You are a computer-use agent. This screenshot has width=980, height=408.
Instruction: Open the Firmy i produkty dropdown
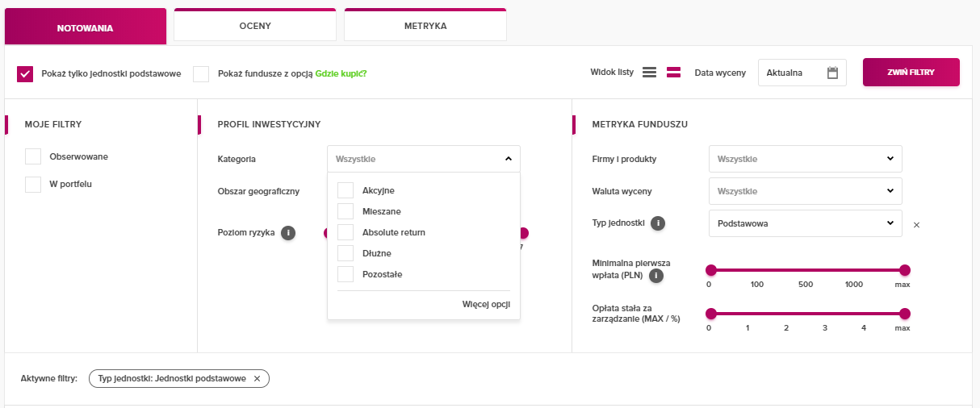[805, 159]
